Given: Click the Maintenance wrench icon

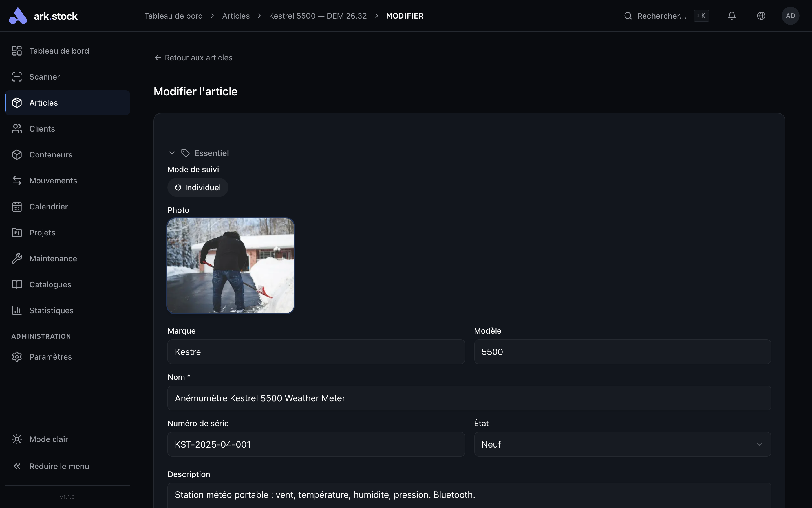Looking at the screenshot, I should 17,258.
